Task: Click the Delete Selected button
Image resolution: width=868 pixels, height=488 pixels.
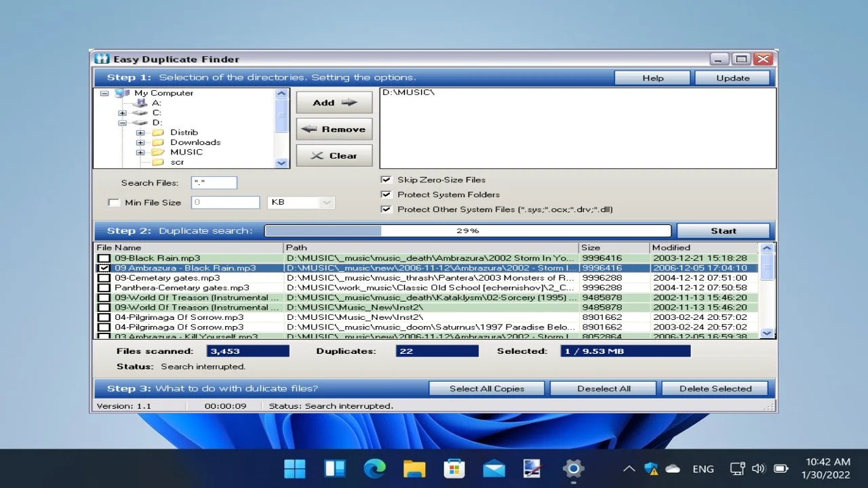Action: coord(715,388)
